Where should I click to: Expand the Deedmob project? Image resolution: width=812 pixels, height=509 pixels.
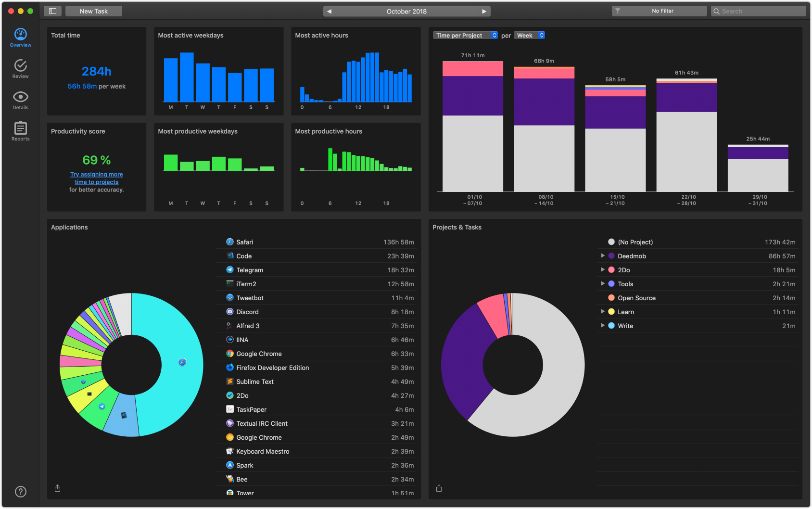[x=603, y=256]
